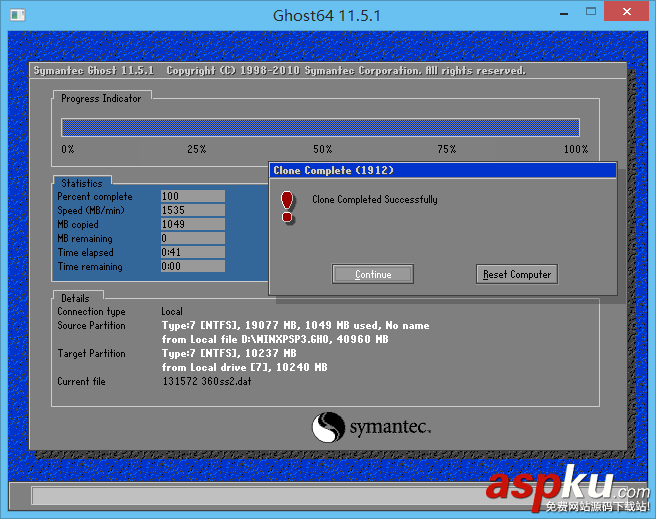Click the 'from Local drive [7], 10240 MB' line

244,367
